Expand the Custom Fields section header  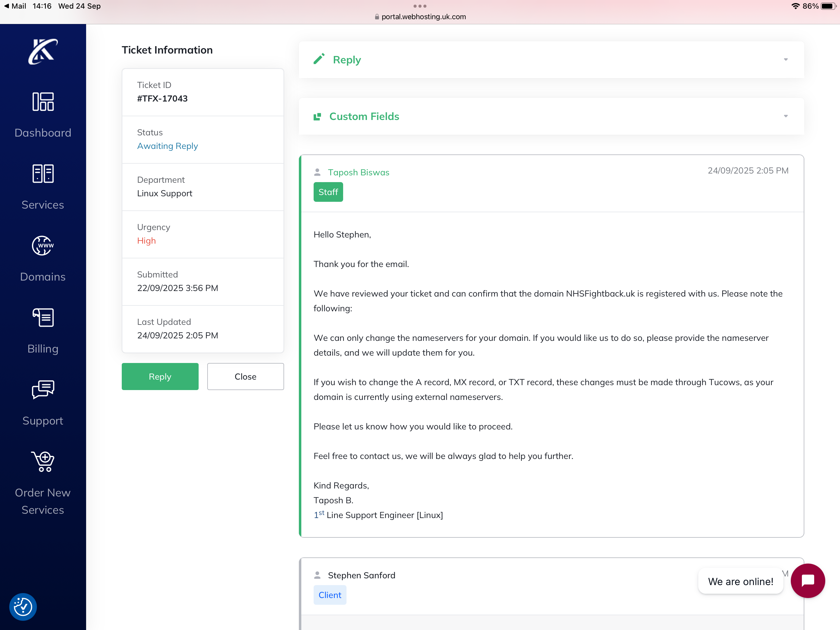(364, 116)
